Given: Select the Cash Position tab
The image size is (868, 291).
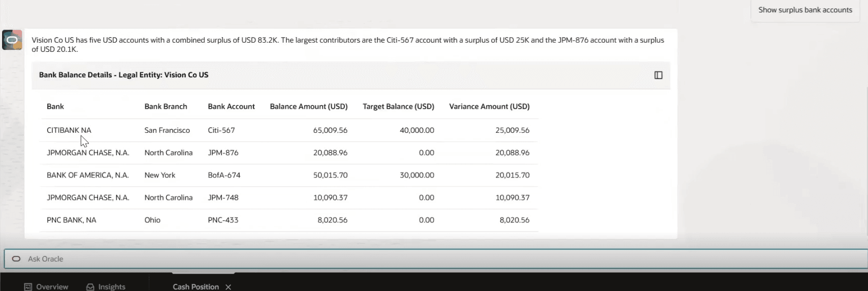Looking at the screenshot, I should pyautogui.click(x=196, y=287).
